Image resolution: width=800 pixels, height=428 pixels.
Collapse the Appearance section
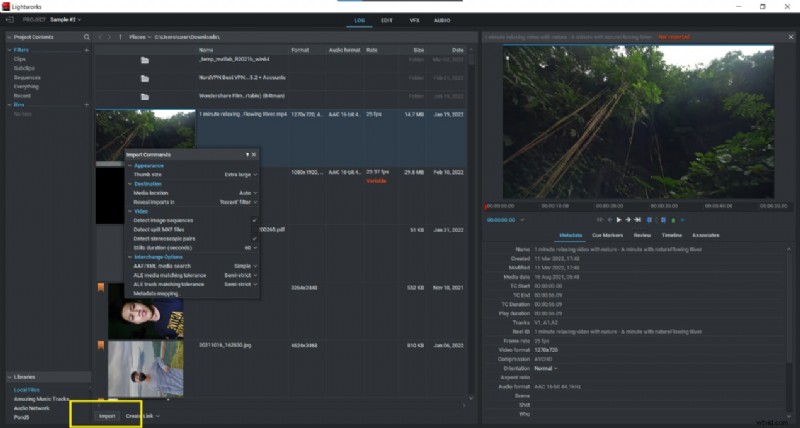coord(130,166)
